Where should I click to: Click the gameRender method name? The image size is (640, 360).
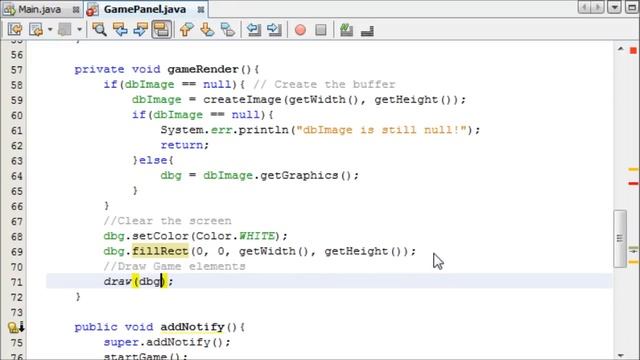(x=202, y=69)
